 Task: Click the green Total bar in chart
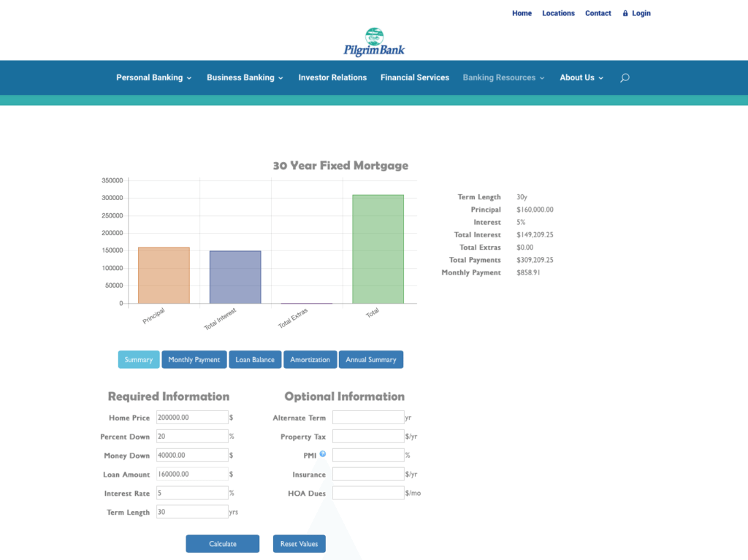[x=378, y=249]
